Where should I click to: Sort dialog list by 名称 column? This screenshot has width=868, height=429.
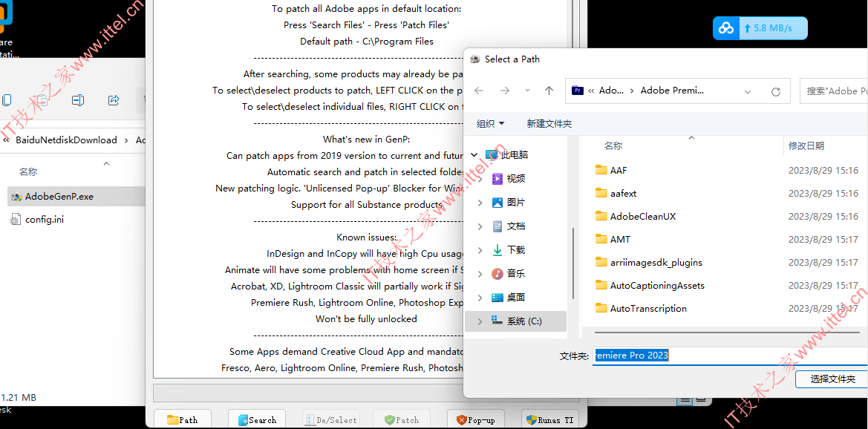coord(613,145)
